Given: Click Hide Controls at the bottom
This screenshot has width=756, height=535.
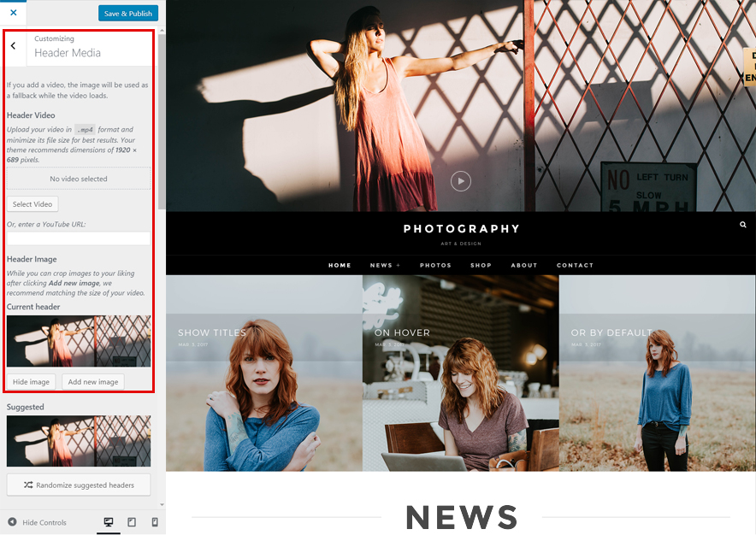Looking at the screenshot, I should coord(38,522).
